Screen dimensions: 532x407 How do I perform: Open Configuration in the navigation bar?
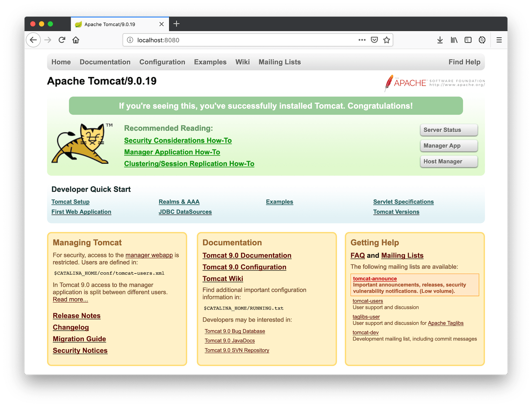point(162,62)
